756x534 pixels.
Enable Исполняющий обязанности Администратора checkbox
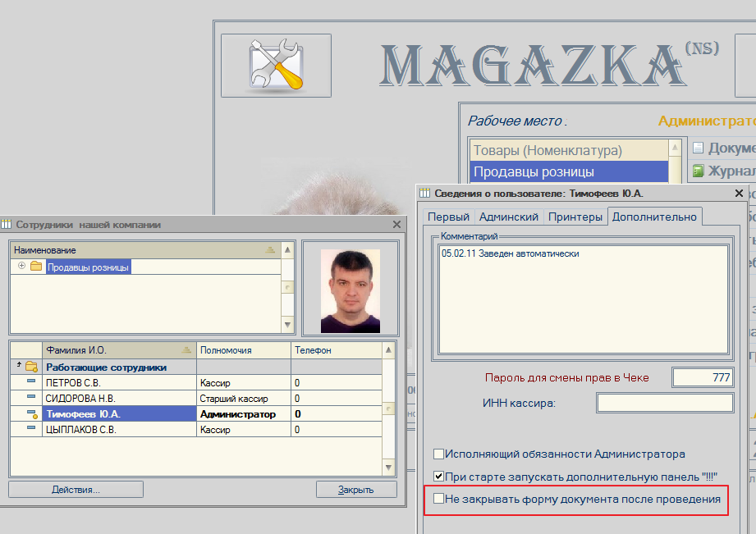pyautogui.click(x=438, y=454)
